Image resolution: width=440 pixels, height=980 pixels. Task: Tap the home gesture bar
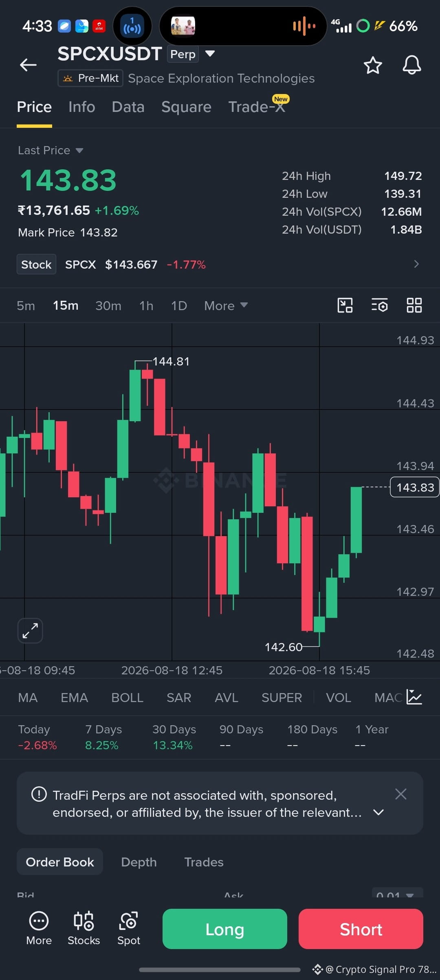pos(220,970)
